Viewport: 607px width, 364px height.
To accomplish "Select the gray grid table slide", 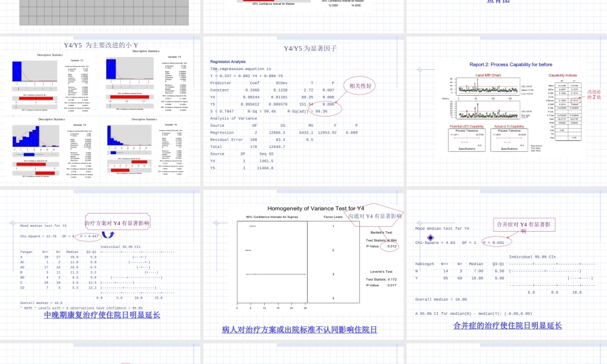I will click(100, 16).
